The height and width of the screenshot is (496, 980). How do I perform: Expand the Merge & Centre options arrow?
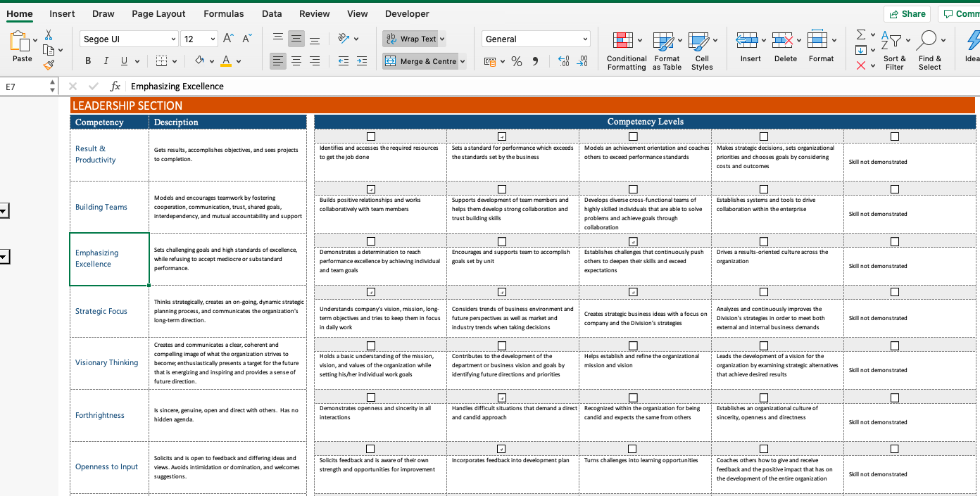click(463, 61)
